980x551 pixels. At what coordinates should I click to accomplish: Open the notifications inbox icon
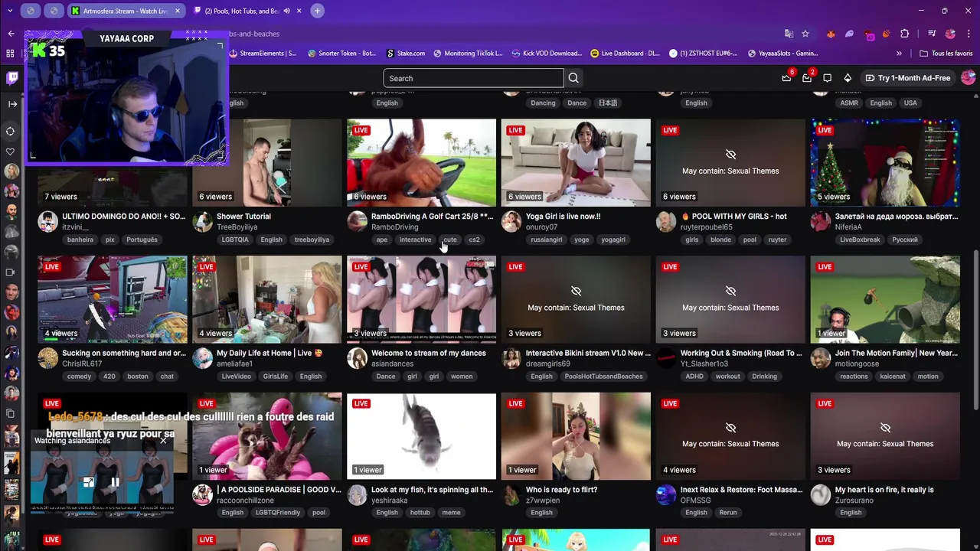(x=807, y=78)
